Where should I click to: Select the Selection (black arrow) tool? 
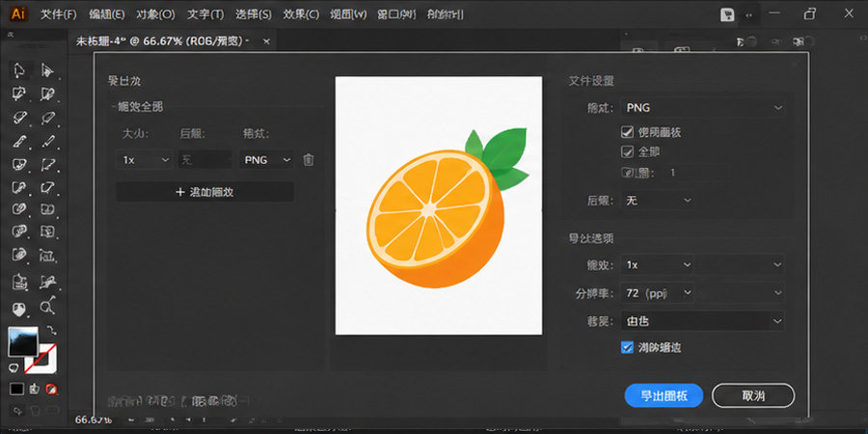click(x=19, y=70)
